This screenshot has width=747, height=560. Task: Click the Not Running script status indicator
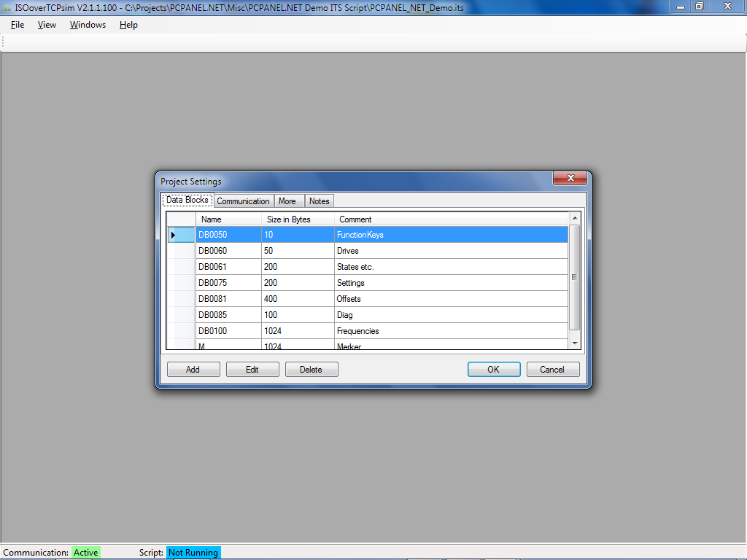point(193,553)
